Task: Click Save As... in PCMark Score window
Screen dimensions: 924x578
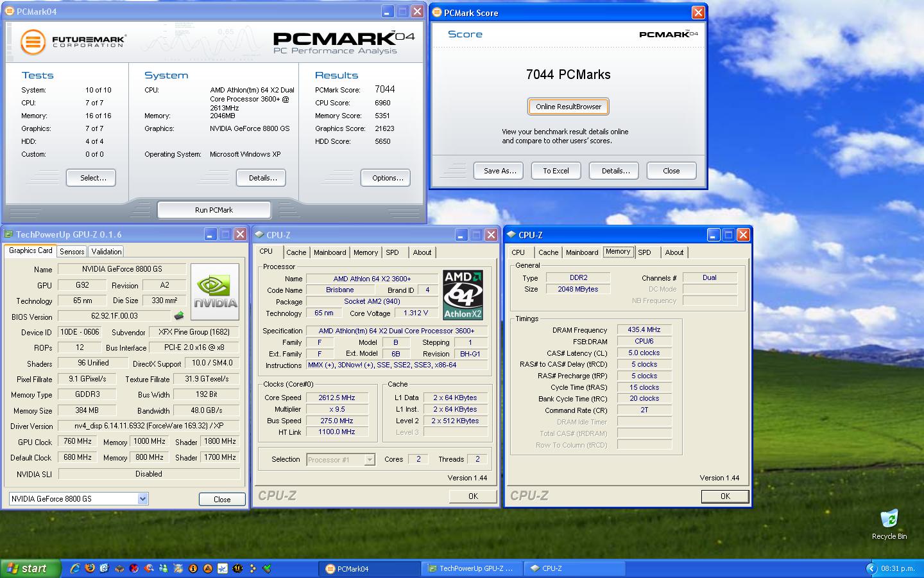Action: pyautogui.click(x=499, y=171)
